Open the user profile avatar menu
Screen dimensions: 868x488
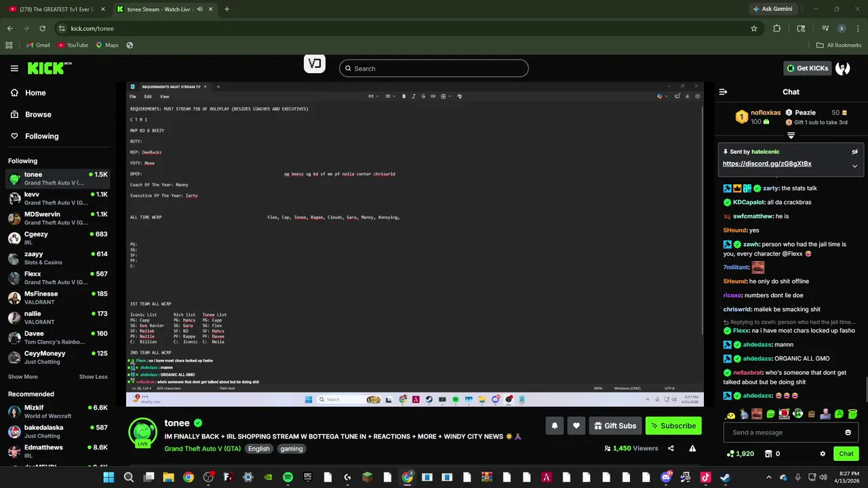[843, 68]
